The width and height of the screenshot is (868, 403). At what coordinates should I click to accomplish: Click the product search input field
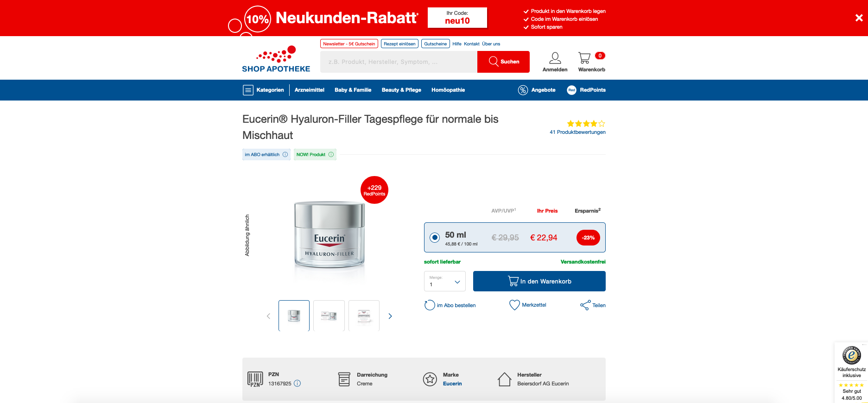(399, 62)
